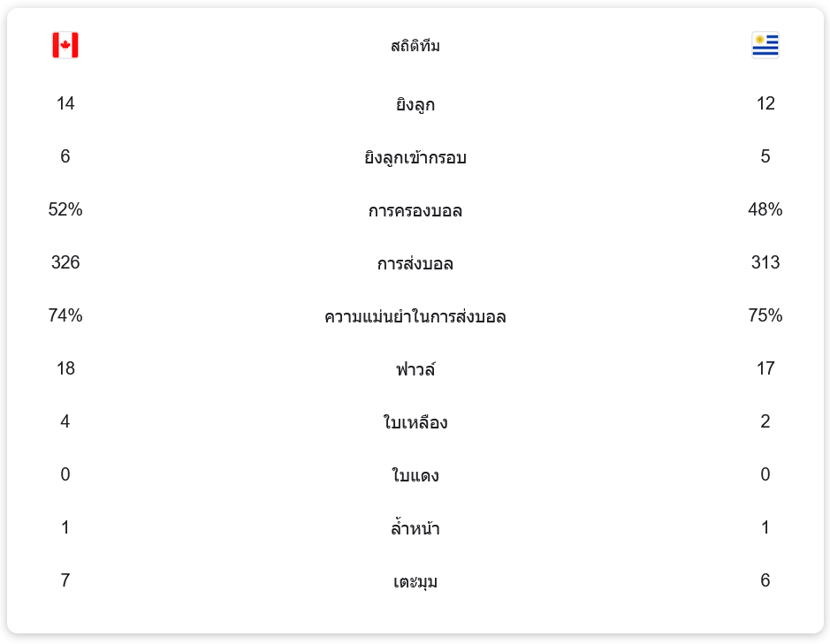Click Uruguay's 313 passes value
This screenshot has width=830, height=644.
pos(765,262)
